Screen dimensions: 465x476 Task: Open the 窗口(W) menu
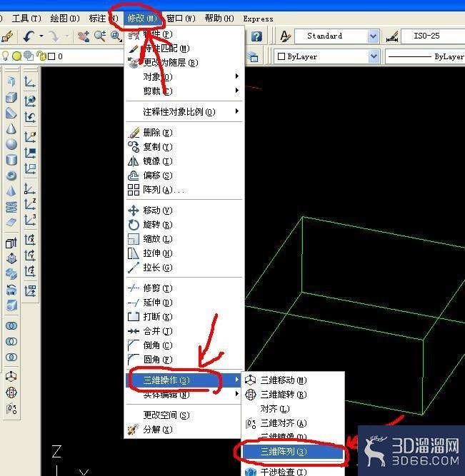click(181, 19)
